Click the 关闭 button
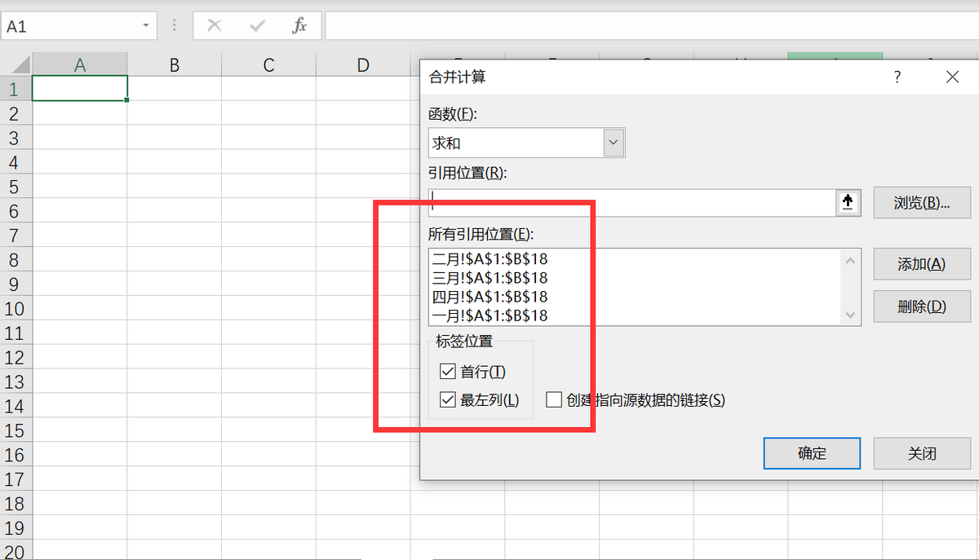 click(x=922, y=454)
